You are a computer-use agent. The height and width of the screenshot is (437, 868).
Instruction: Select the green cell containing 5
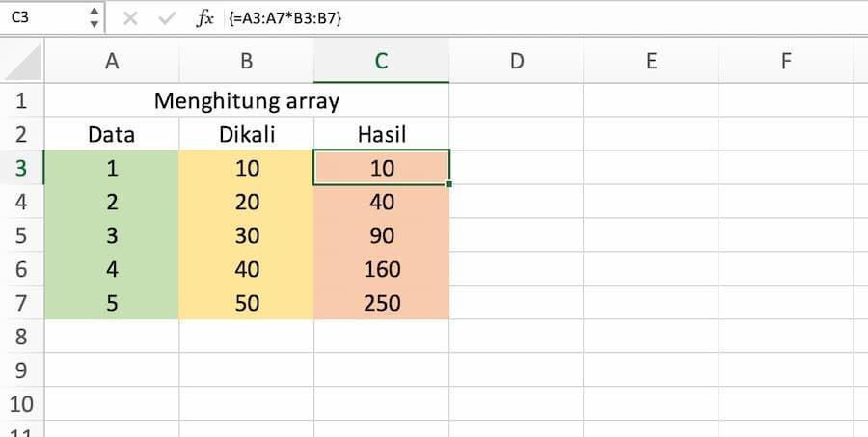pyautogui.click(x=112, y=302)
